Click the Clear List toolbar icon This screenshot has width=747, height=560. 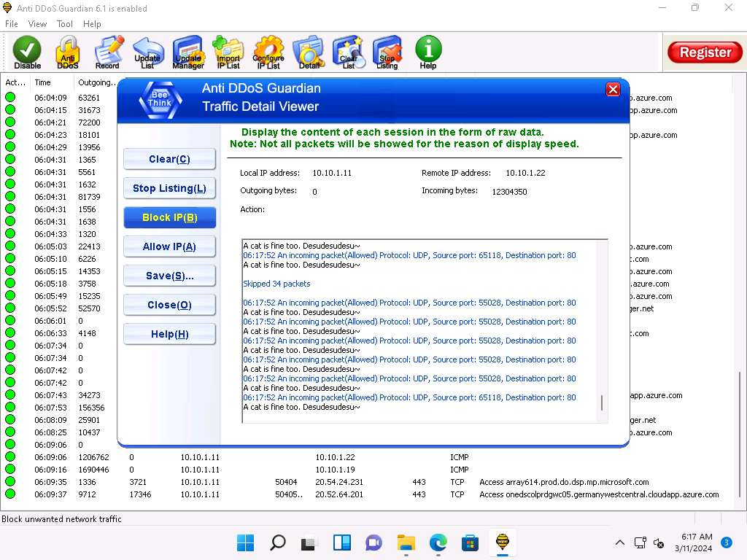tap(349, 52)
